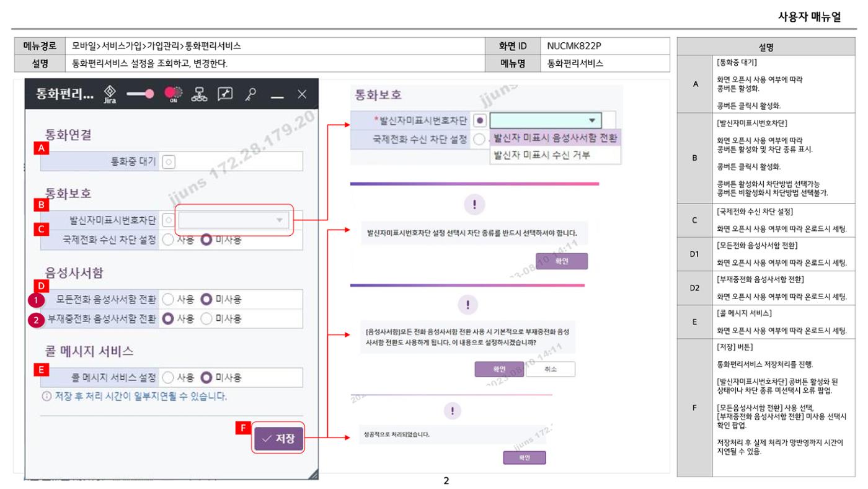Click 확인 in the 성공적으로 처리되었습니다 popup
This screenshot has height=489, width=868.
click(x=524, y=457)
